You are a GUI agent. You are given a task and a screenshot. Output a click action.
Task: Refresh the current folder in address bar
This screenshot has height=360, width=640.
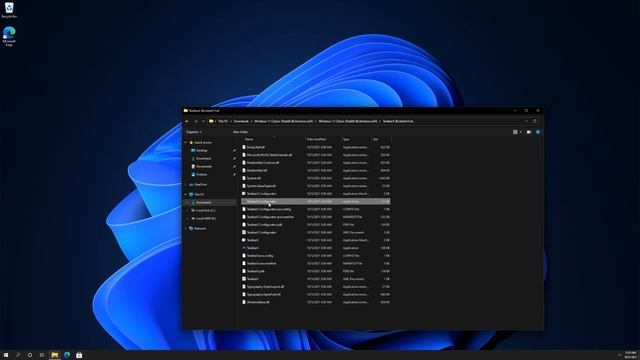pos(535,121)
